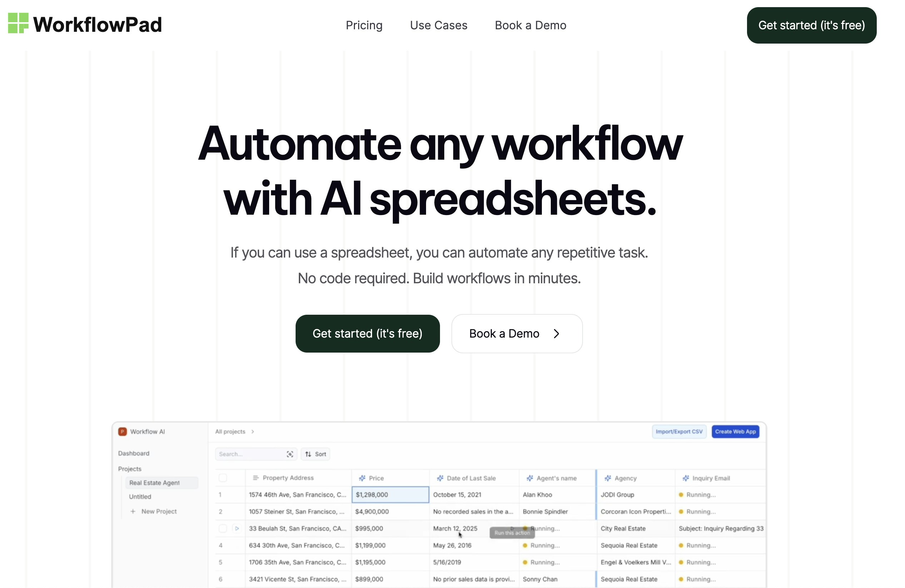Open Dashboard in the sidebar
This screenshot has width=905, height=588.
point(134,453)
